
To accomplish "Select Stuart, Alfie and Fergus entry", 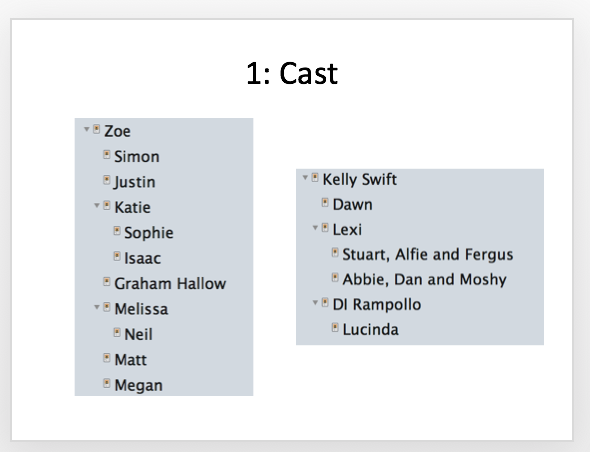I will tap(428, 254).
